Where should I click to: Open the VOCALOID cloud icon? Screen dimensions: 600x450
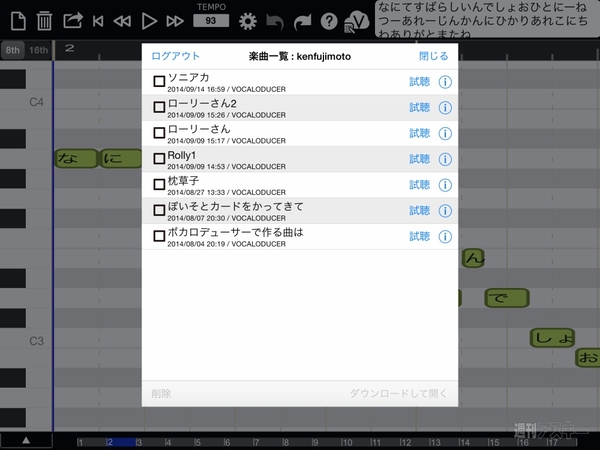(x=356, y=22)
